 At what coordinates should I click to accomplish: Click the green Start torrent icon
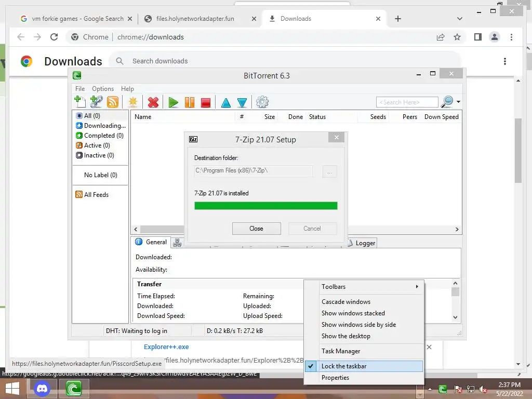point(174,102)
